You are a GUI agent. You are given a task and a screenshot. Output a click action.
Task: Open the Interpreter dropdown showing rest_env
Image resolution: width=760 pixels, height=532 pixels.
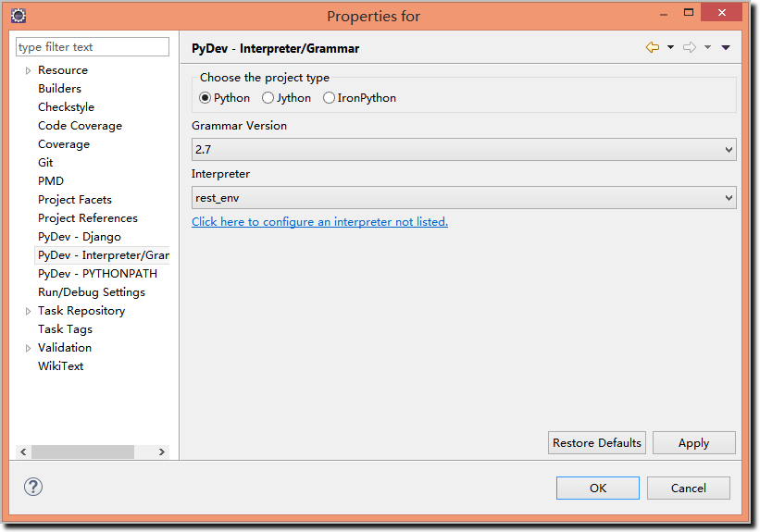coord(464,198)
